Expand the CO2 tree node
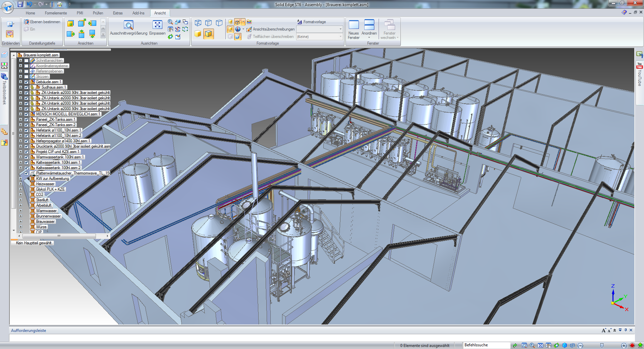Viewport: 644px width, 349px height. click(20, 195)
